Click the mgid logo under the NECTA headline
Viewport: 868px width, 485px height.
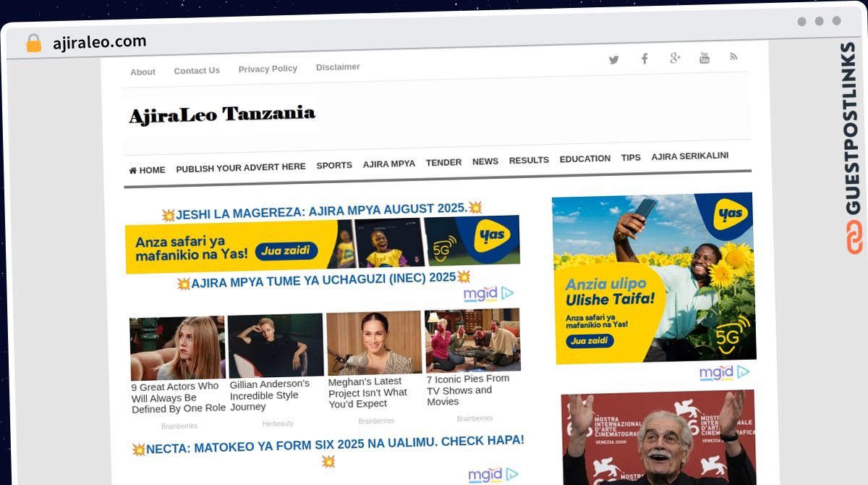pyautogui.click(x=493, y=475)
